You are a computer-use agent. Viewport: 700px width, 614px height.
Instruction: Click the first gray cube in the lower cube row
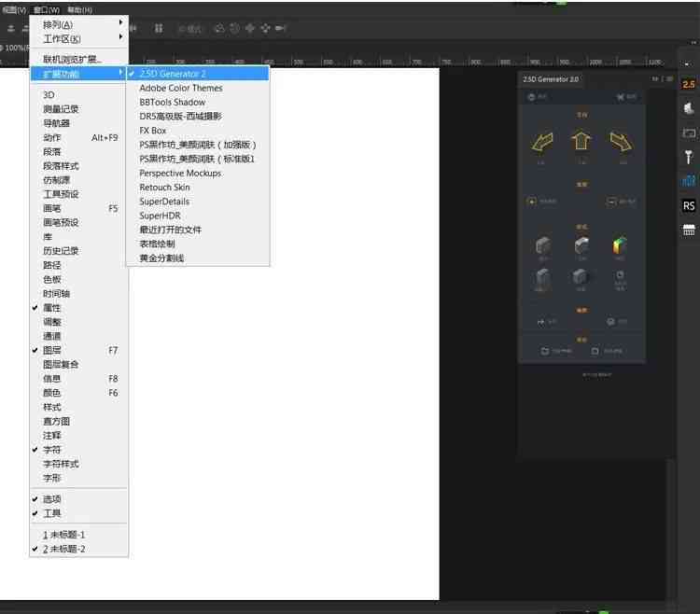[542, 277]
